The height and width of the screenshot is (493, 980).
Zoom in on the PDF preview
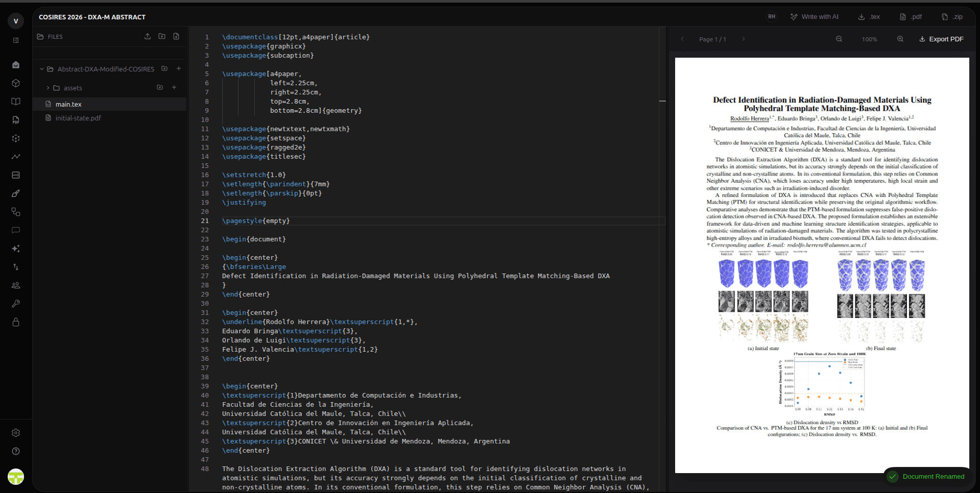[x=900, y=39]
